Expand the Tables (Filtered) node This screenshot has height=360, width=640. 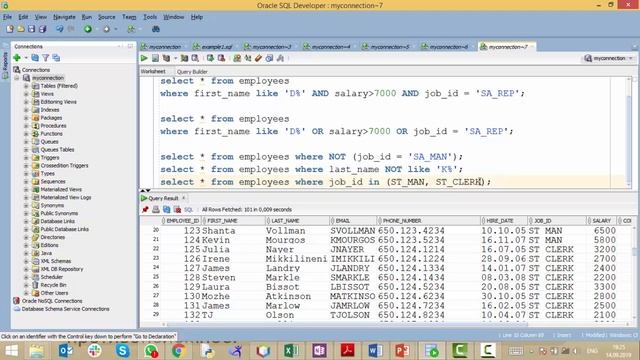(x=26, y=86)
